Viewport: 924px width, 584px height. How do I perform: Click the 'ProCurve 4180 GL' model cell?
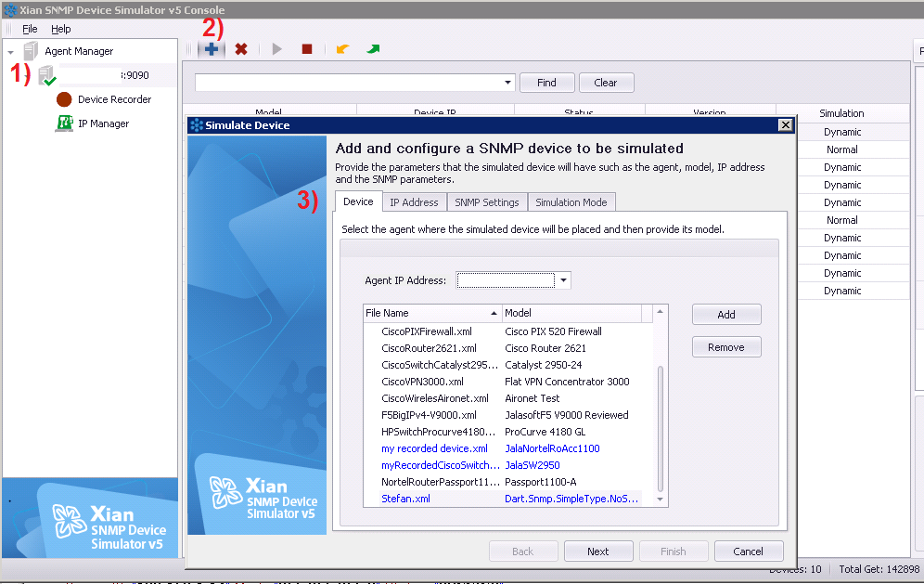click(x=545, y=432)
